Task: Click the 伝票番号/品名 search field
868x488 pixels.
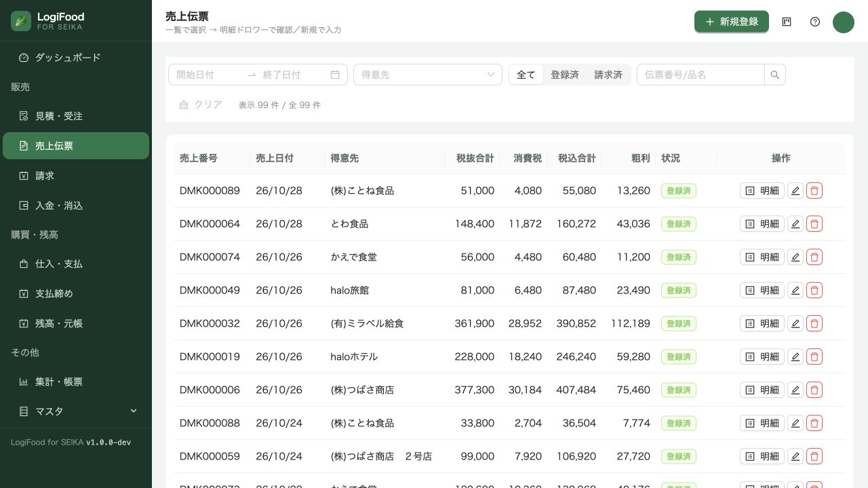Action: (701, 75)
